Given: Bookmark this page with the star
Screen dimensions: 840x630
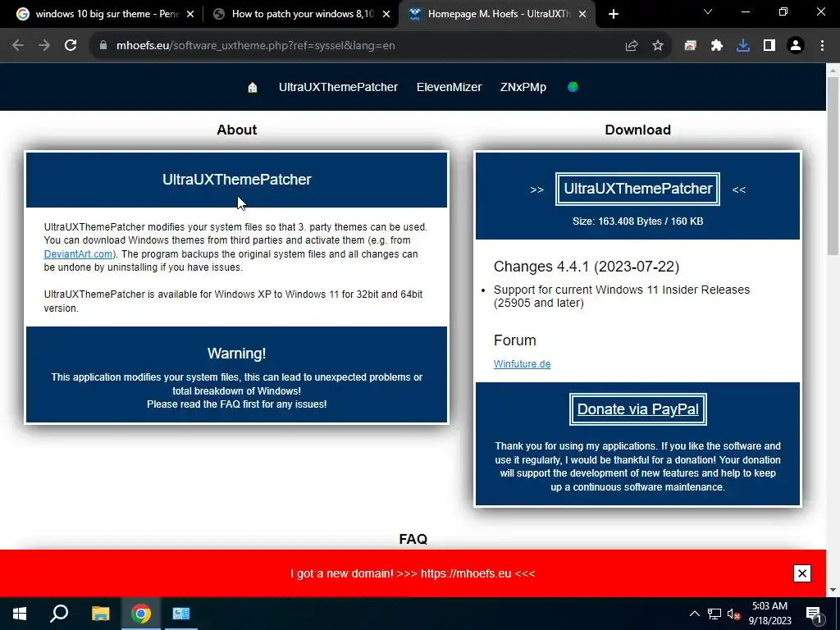Looking at the screenshot, I should tap(658, 46).
